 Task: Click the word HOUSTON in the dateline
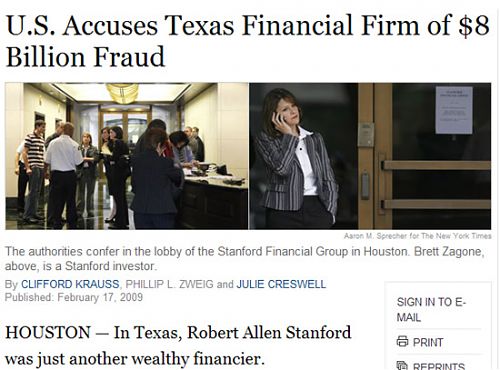(x=48, y=333)
